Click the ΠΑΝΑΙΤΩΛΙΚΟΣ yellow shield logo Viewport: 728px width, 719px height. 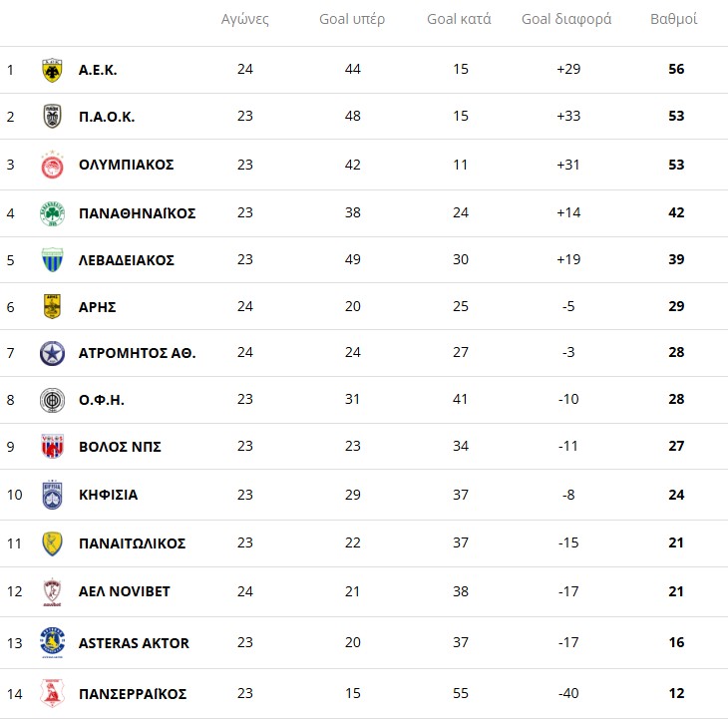coord(52,543)
